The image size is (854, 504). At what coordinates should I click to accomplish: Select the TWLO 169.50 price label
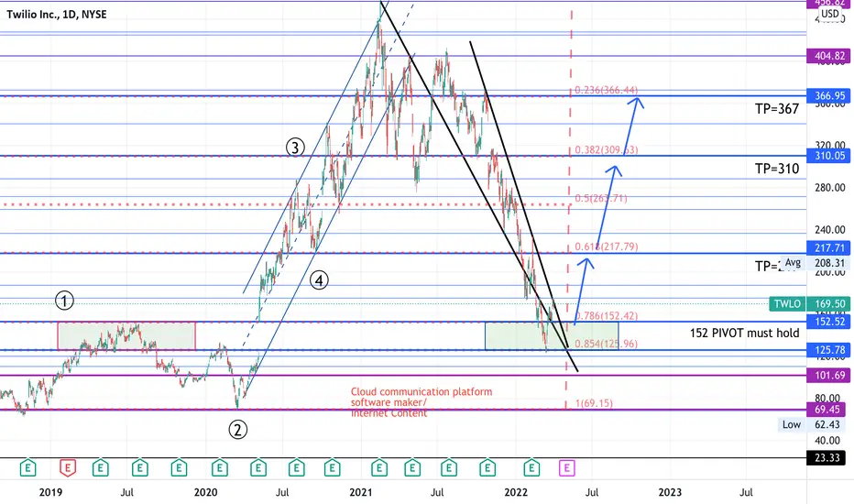point(809,304)
